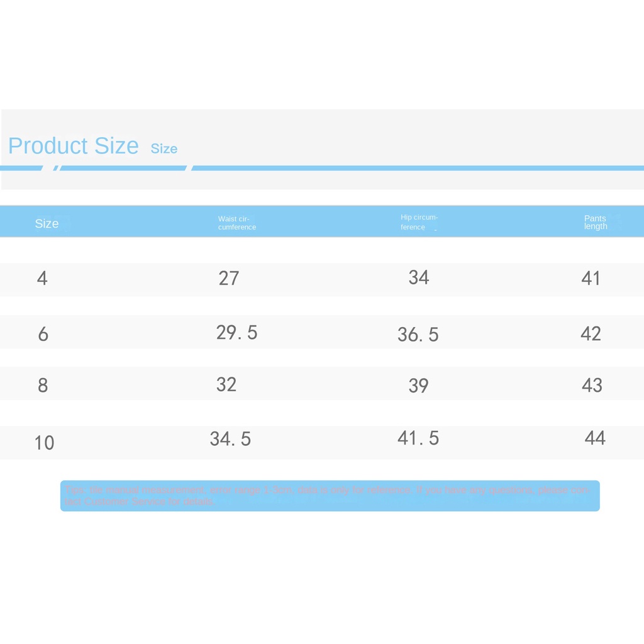This screenshot has width=644, height=644.
Task: Click pants length value 42
Action: (x=591, y=333)
